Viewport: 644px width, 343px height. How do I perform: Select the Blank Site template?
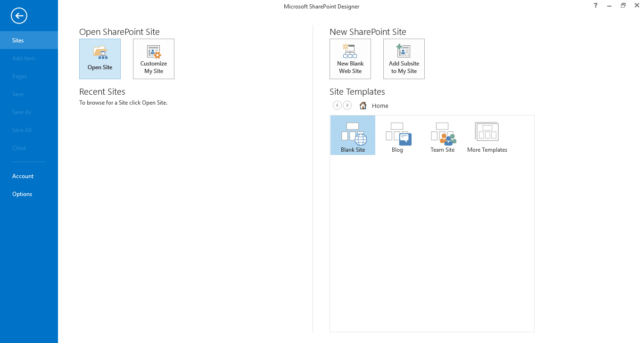point(353,136)
